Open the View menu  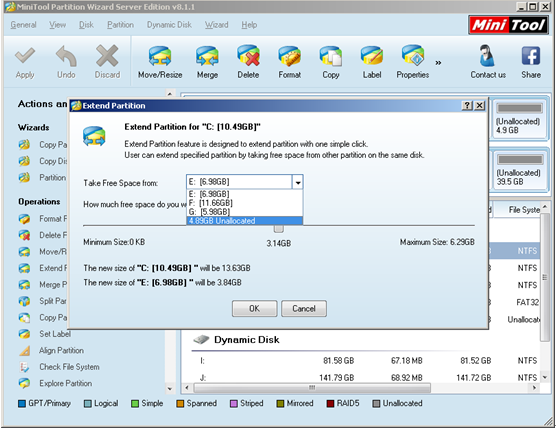click(x=57, y=25)
